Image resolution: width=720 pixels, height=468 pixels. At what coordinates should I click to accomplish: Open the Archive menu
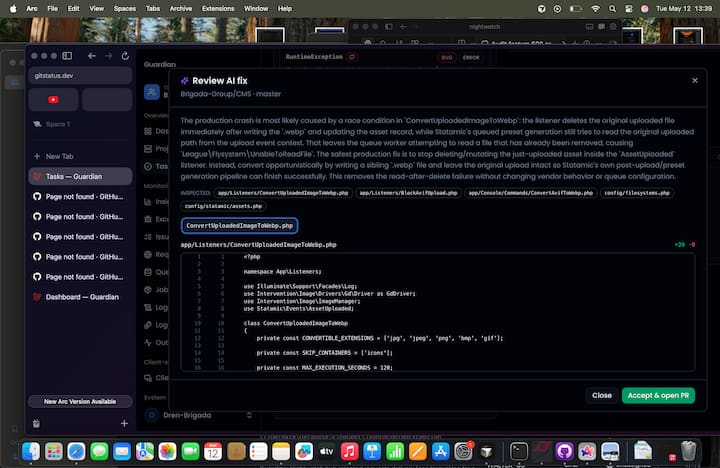point(180,8)
